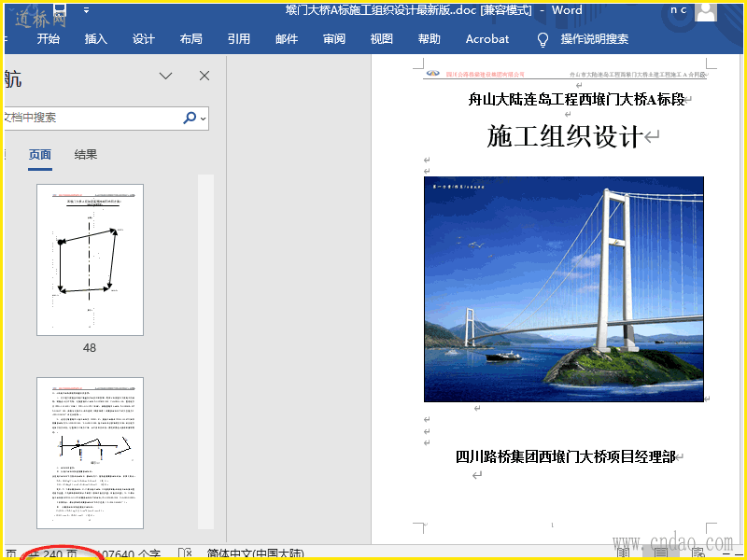
Task: Click the company logo in the page header
Action: [433, 74]
